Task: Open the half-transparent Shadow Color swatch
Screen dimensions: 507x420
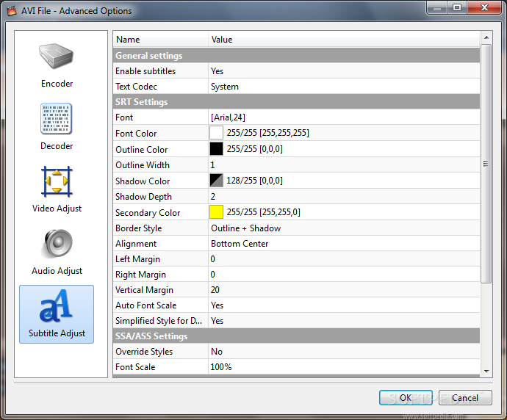Action: (216, 181)
